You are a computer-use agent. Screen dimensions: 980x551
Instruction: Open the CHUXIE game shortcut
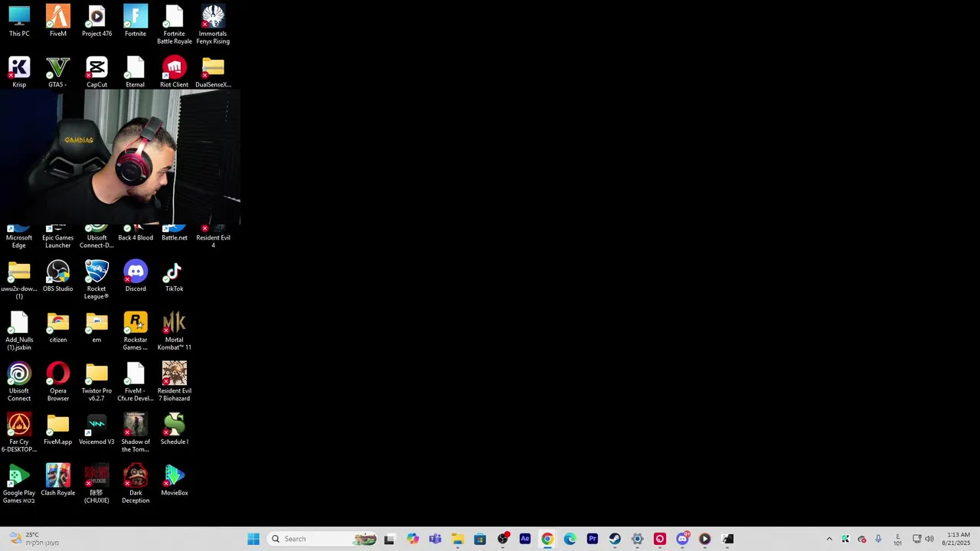click(96, 484)
